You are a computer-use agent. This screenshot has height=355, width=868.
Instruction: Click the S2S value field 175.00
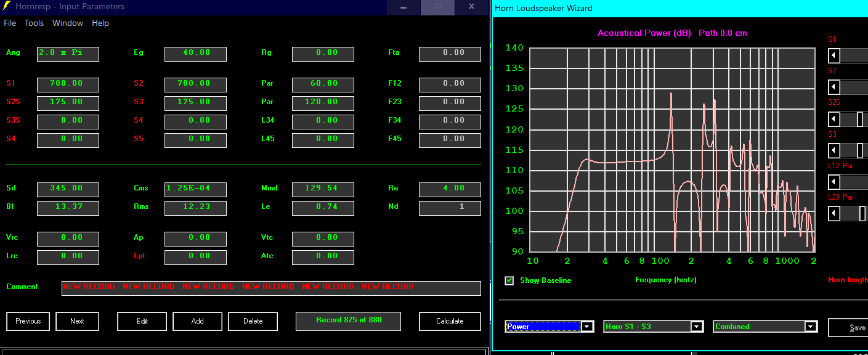coord(68,103)
